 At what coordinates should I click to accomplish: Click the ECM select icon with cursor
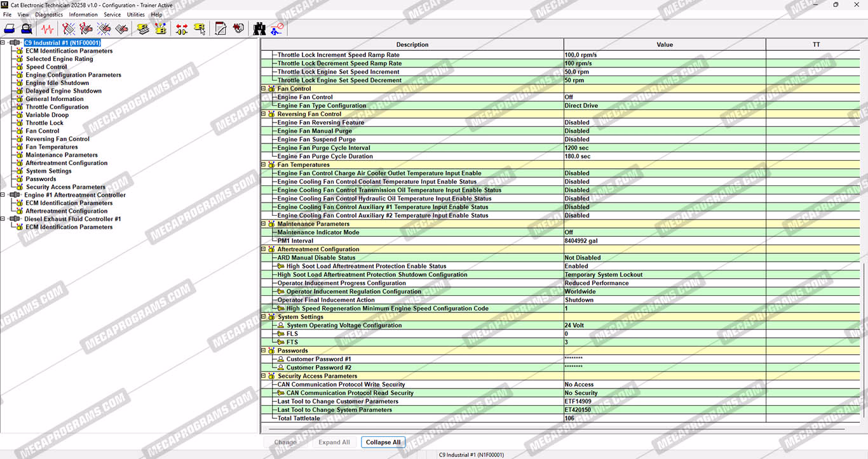point(200,29)
